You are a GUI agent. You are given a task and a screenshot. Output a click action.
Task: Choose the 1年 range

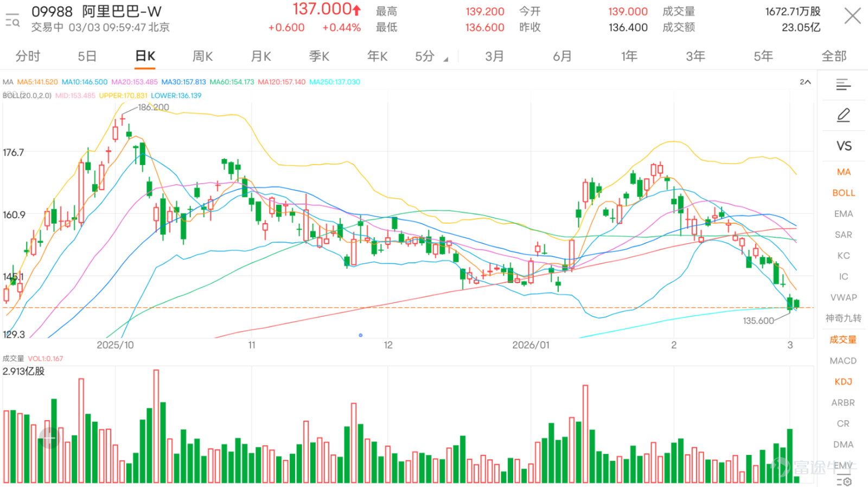point(629,56)
